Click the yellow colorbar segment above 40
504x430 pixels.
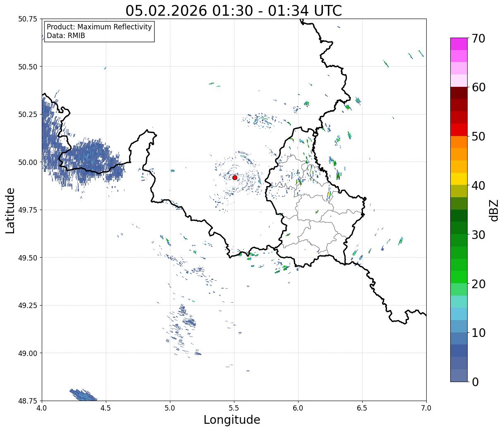point(459,179)
